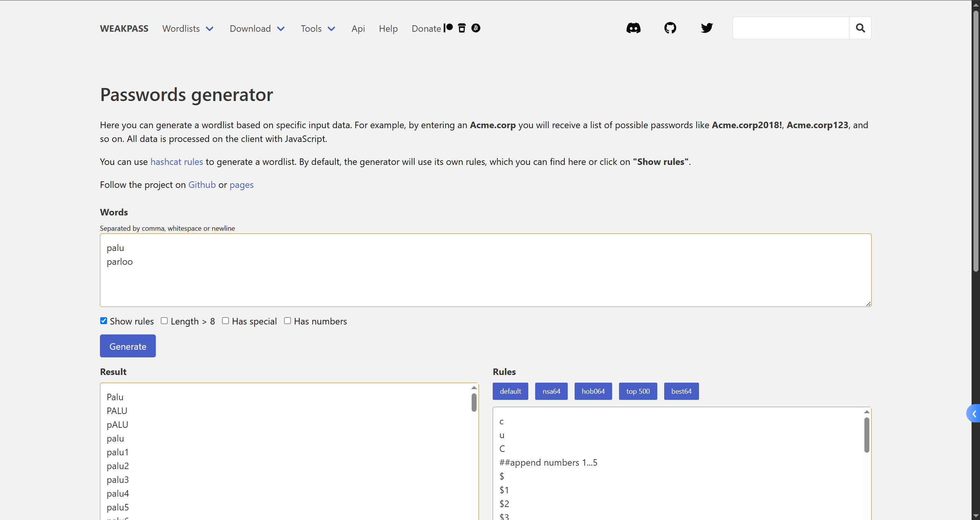
Task: Expand the Tools dropdown menu
Action: [x=318, y=29]
